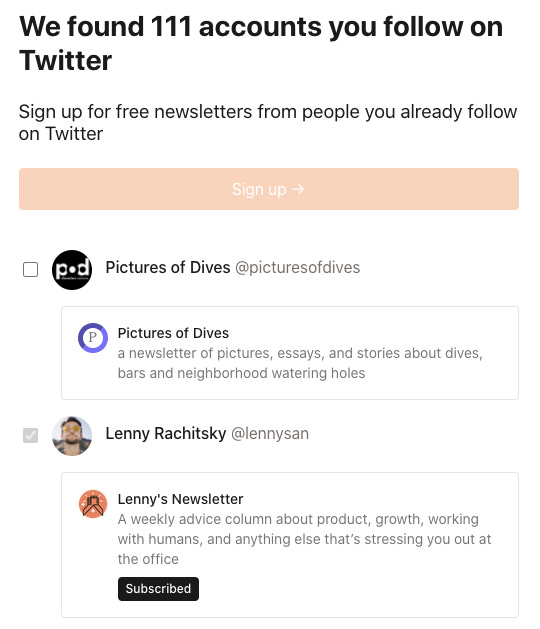
Task: Open the Lenny's Newsletter title
Action: pyautogui.click(x=181, y=499)
